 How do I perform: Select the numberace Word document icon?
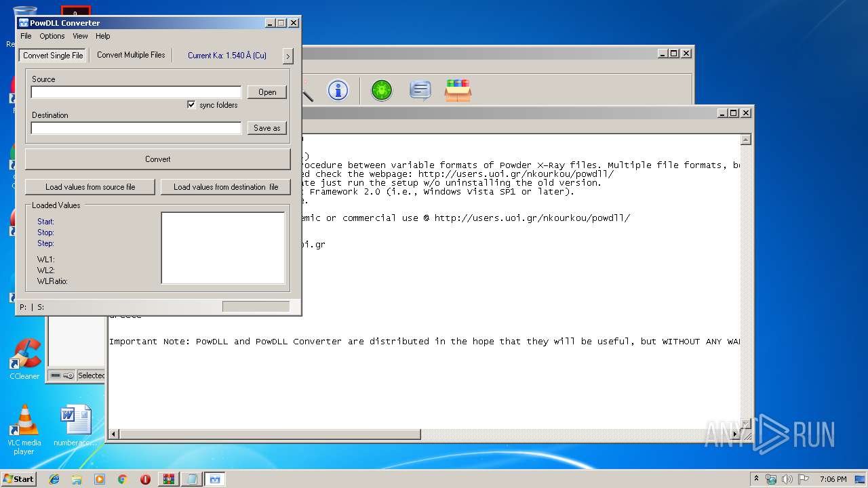point(75,426)
